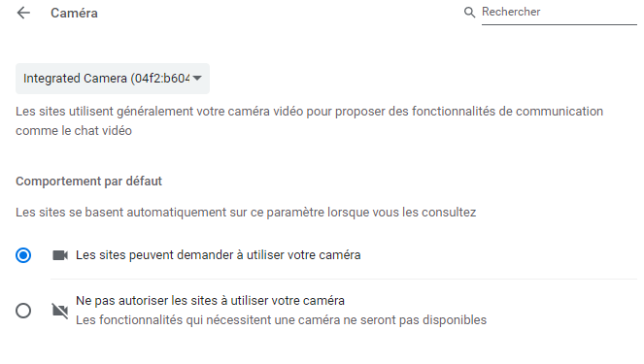The height and width of the screenshot is (364, 644).
Task: Click the 'Integrated Camera (04f2:b604' device name
Action: [107, 79]
